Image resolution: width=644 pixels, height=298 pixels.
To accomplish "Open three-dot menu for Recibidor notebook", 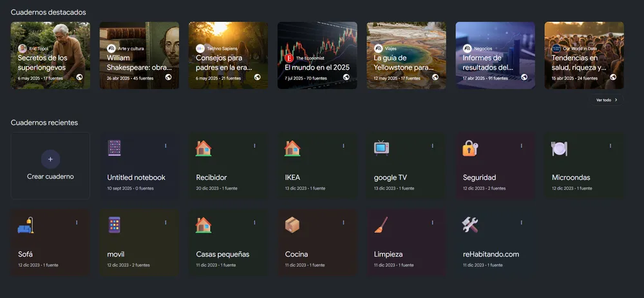I will pos(254,146).
